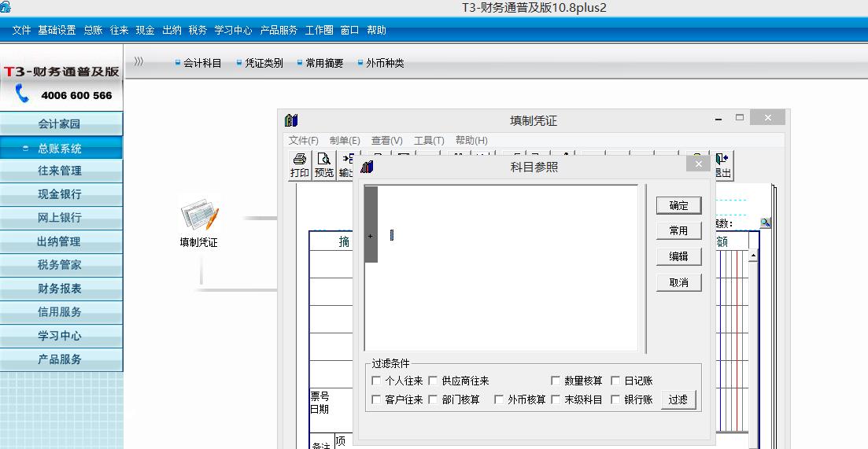Open the 制单(E) menu in 填制凭证 window

(345, 141)
